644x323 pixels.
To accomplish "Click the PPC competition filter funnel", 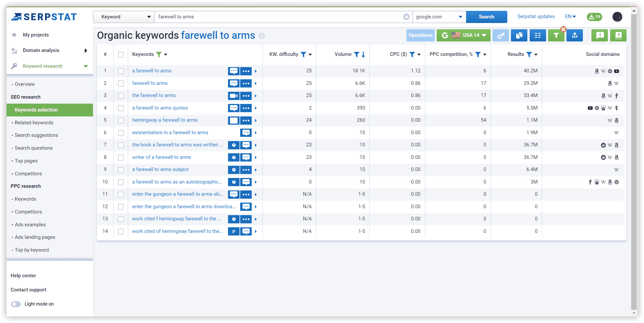I will tap(478, 55).
